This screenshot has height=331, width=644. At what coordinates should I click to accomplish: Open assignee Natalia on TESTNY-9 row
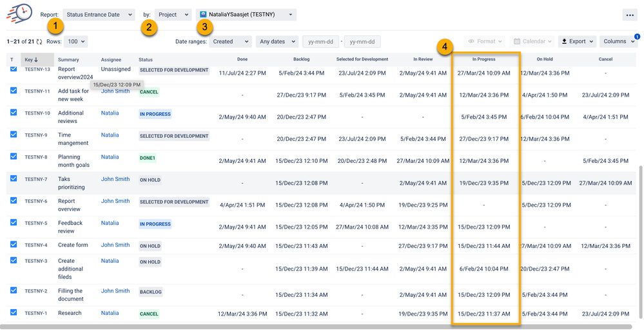110,135
